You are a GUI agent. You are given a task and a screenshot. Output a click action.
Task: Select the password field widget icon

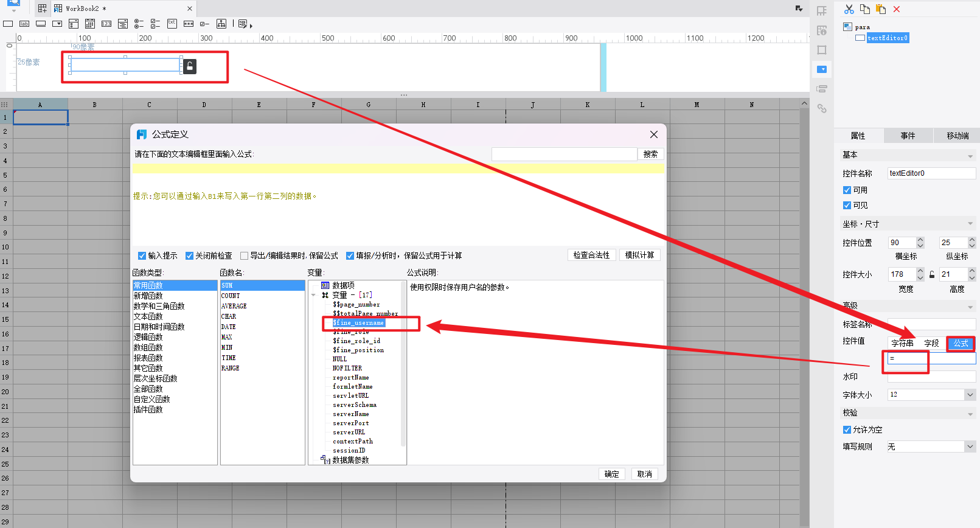click(189, 24)
